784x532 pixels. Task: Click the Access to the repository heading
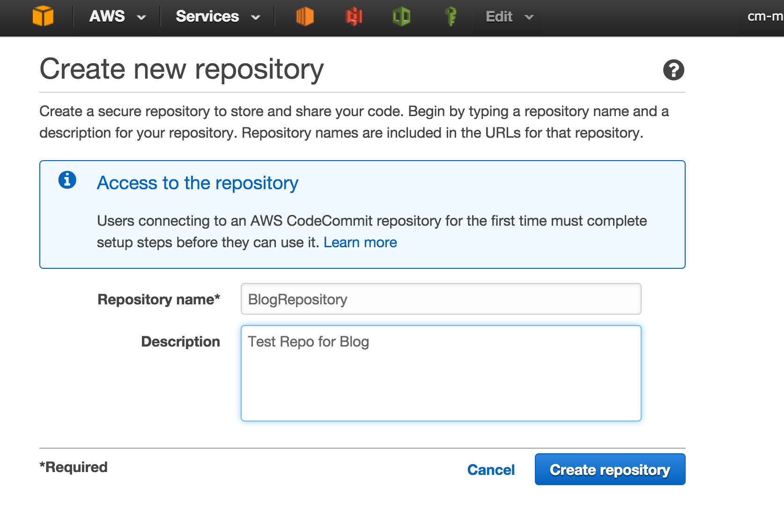point(197,183)
